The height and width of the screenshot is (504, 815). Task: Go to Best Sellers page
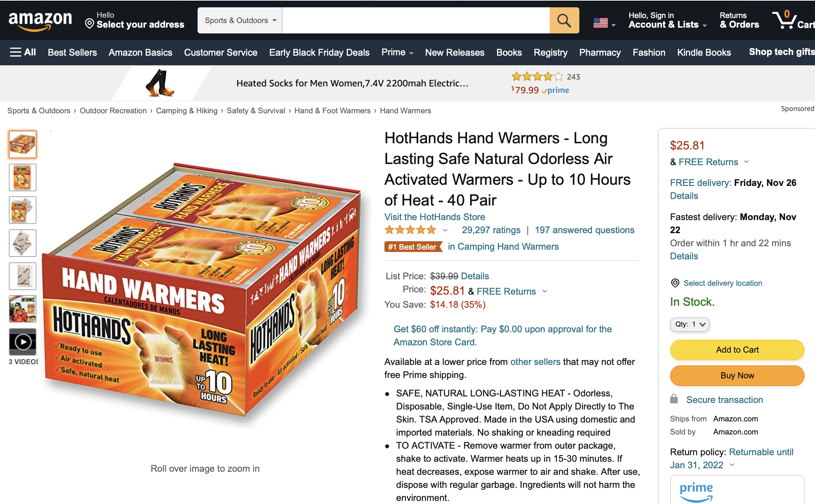[72, 52]
